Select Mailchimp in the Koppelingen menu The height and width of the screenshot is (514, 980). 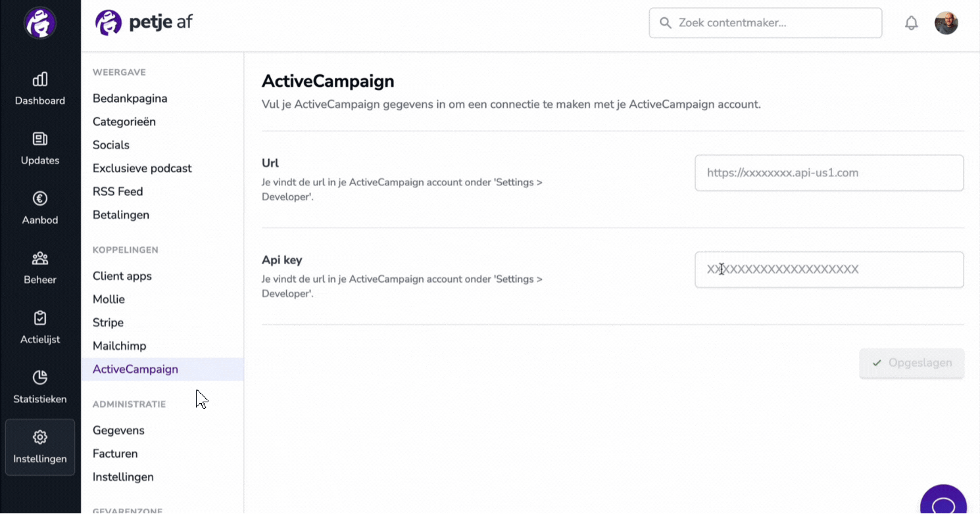click(x=120, y=346)
